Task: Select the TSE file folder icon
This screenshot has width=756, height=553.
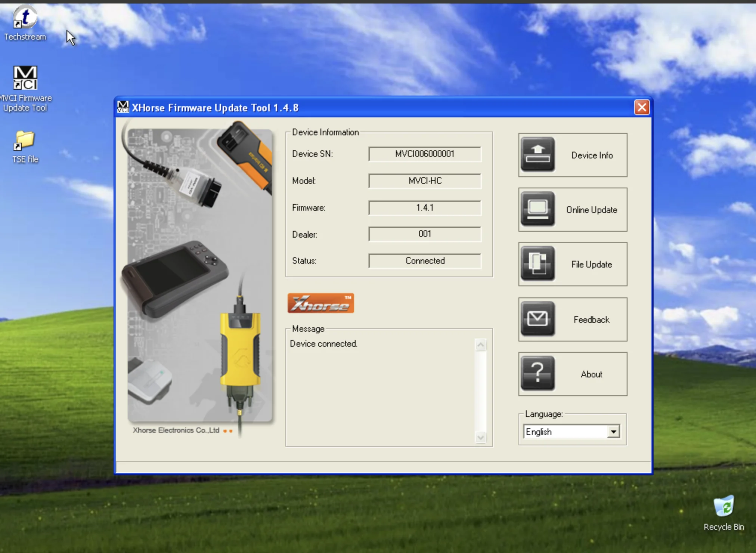Action: click(x=25, y=141)
